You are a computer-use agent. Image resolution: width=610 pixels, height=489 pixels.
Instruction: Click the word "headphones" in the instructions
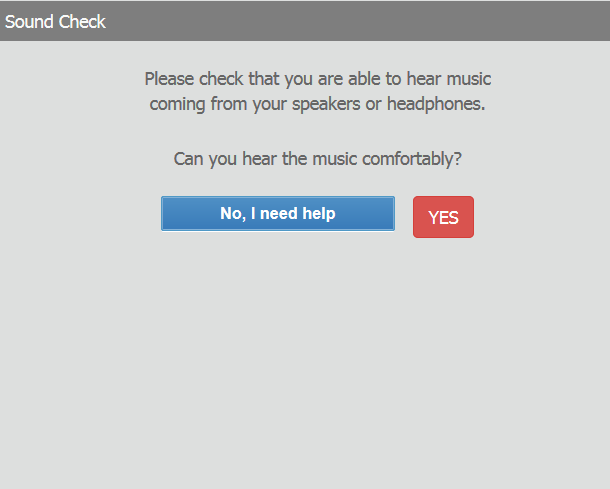point(434,103)
